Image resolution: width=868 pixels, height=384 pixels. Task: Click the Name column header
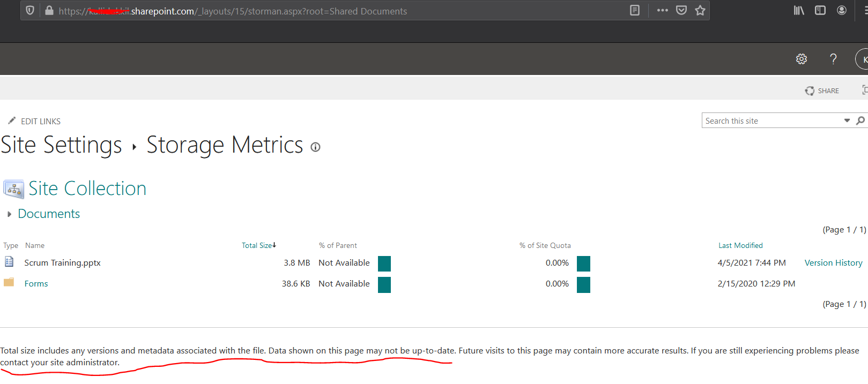pyautogui.click(x=35, y=245)
